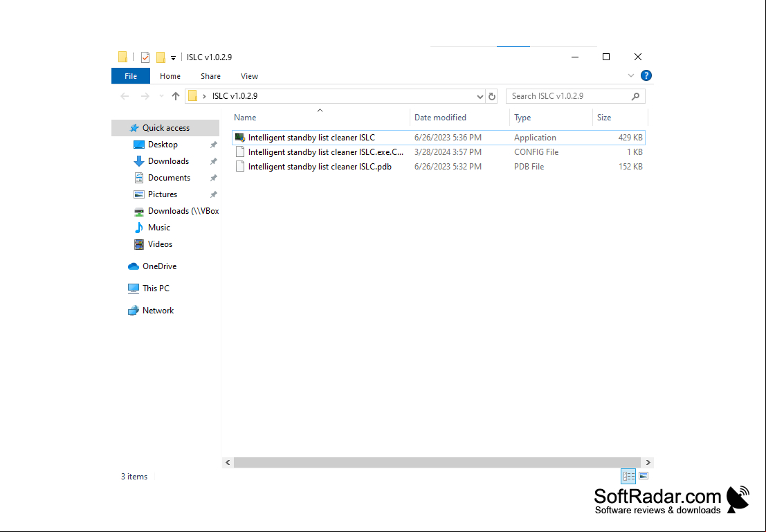The width and height of the screenshot is (766, 532).
Task: Click the horizontal scrollbar track
Action: pos(437,462)
